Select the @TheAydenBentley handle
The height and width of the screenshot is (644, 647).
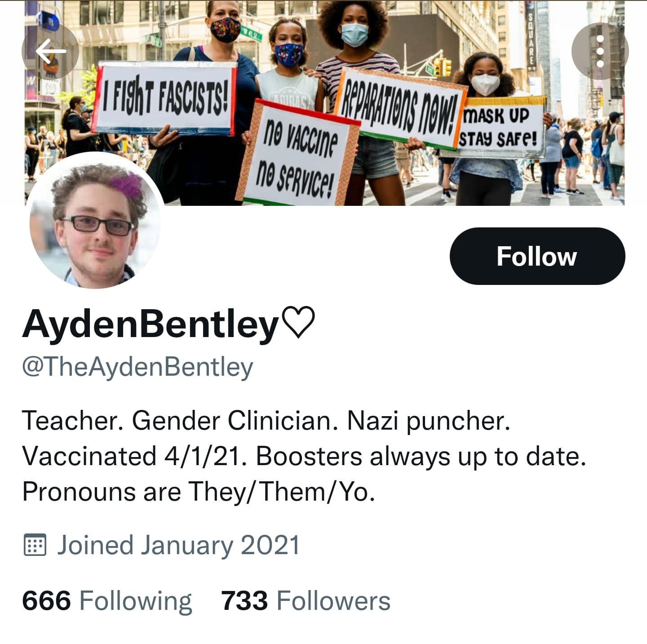[137, 368]
